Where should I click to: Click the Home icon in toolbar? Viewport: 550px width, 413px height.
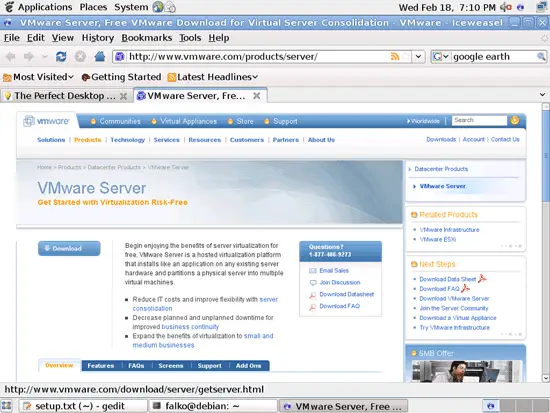click(100, 56)
